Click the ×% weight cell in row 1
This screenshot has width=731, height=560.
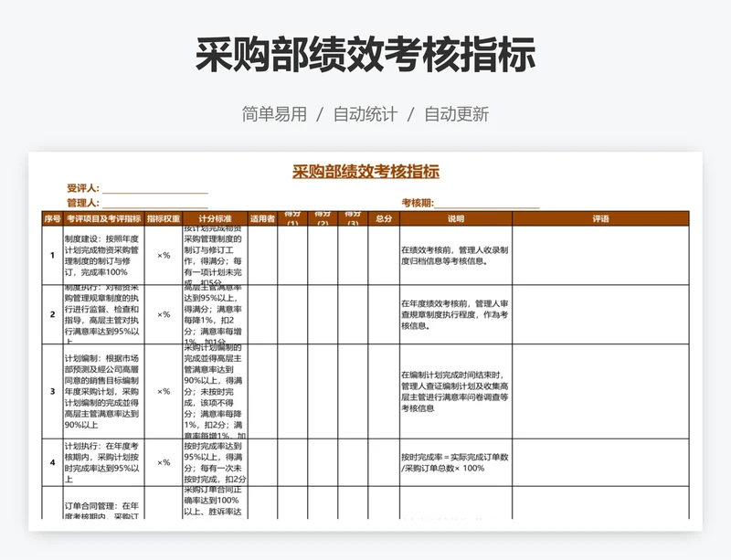pos(164,256)
